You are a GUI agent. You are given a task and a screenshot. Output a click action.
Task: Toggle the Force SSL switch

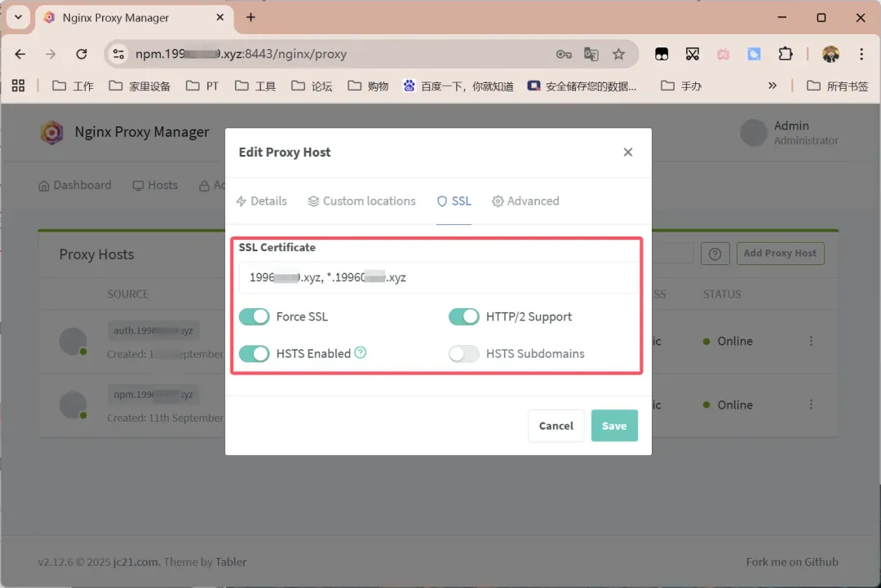254,316
